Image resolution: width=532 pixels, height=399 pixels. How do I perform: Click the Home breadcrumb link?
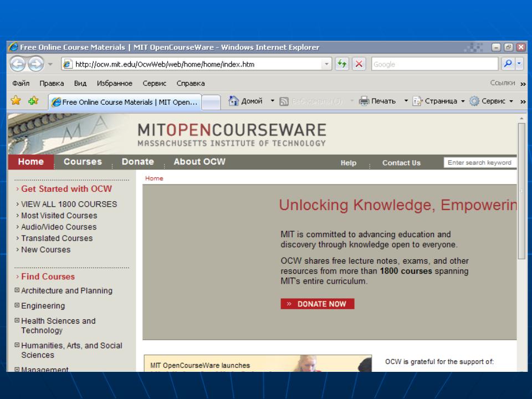(x=154, y=178)
